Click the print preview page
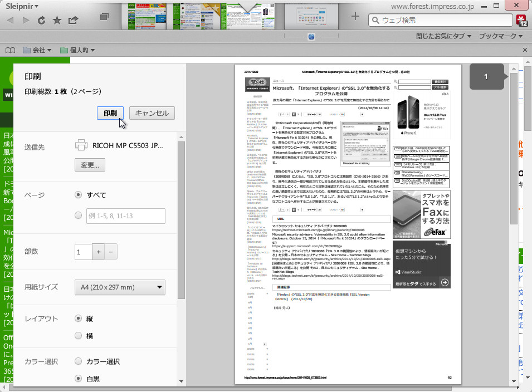Screen dimensions: 532x392 [348, 224]
